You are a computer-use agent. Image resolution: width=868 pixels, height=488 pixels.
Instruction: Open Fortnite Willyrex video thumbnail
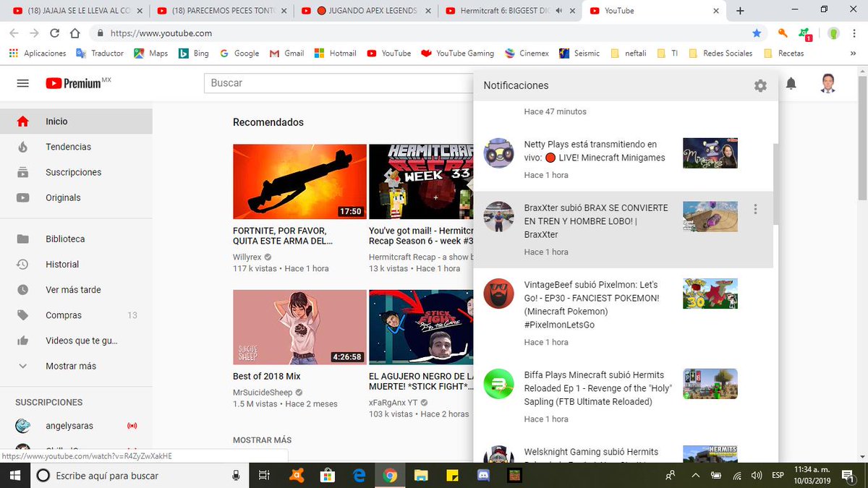pos(299,181)
